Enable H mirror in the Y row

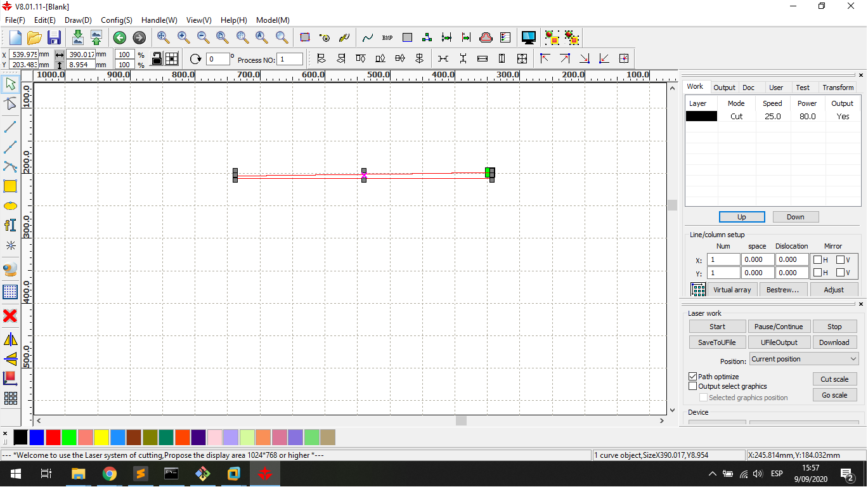pyautogui.click(x=818, y=273)
